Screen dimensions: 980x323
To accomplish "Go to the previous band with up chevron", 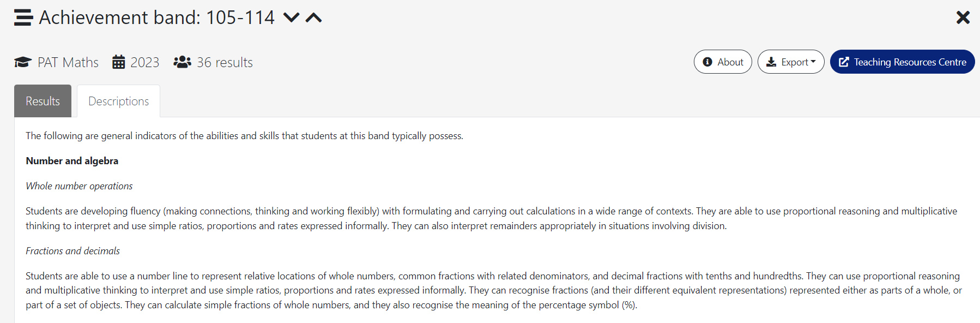I will [314, 17].
